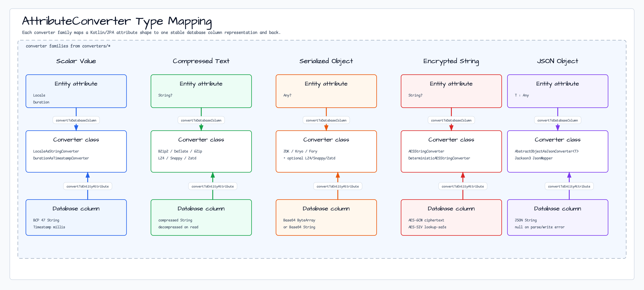Select the orange Entity attribute box with Any?
Viewport: 644px width, 290px height.
coord(326,91)
